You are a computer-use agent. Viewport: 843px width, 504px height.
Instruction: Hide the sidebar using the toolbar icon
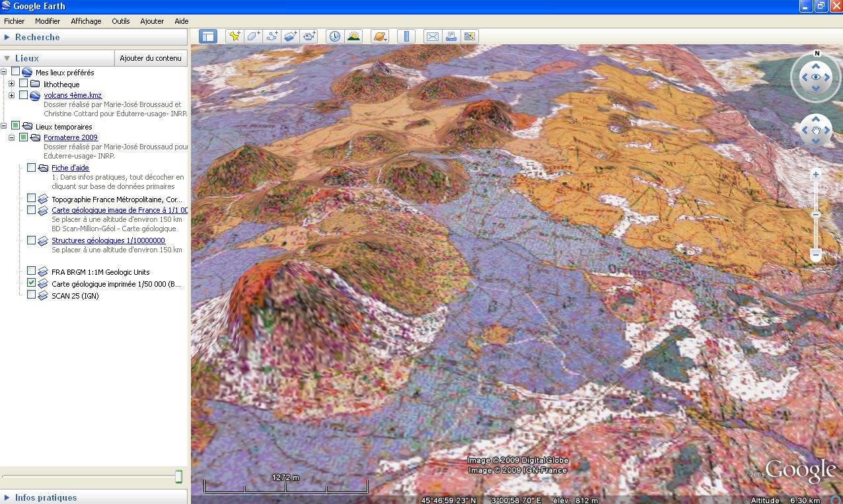[208, 37]
